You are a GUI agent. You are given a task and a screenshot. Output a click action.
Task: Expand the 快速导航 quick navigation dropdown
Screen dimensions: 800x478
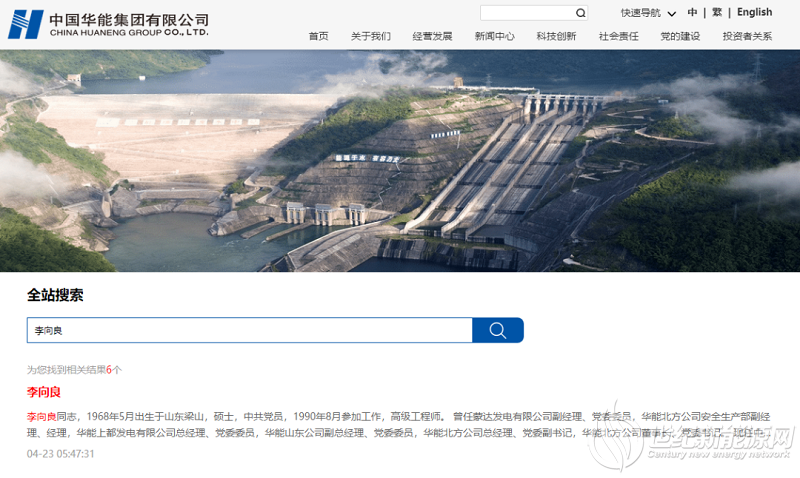point(648,13)
